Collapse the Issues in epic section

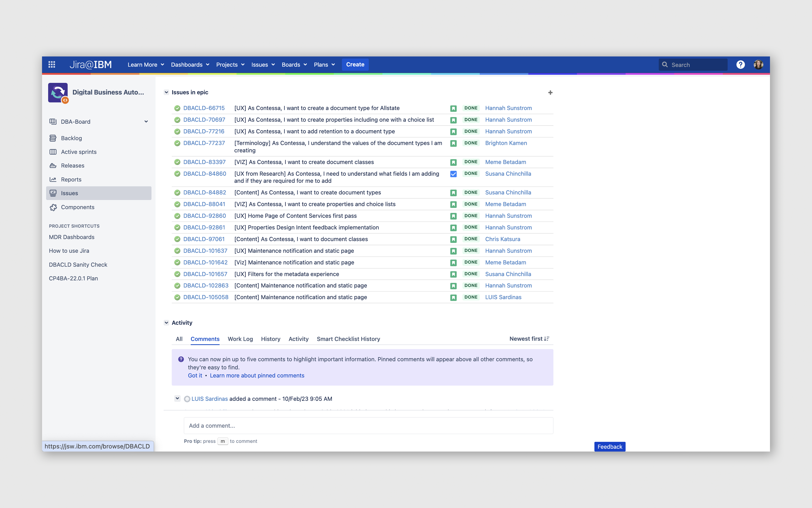pyautogui.click(x=166, y=92)
